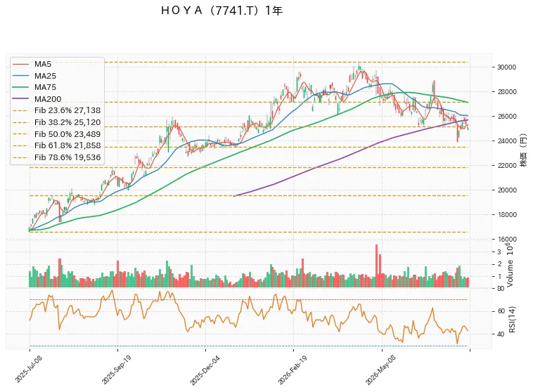
Task: Click the 2025-Dec-04 date label
Action: [x=205, y=370]
